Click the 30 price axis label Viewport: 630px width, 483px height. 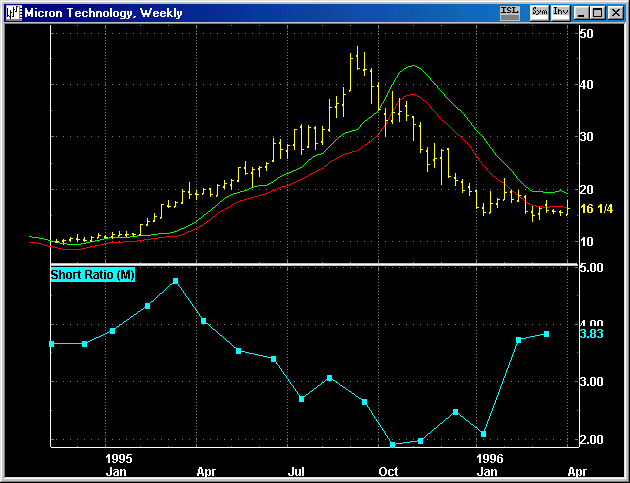(587, 137)
